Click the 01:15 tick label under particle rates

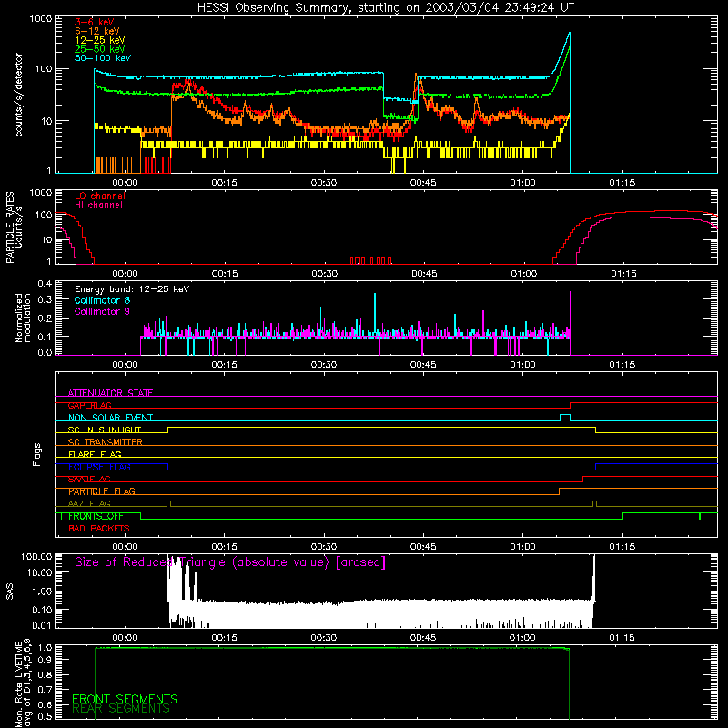tap(623, 274)
